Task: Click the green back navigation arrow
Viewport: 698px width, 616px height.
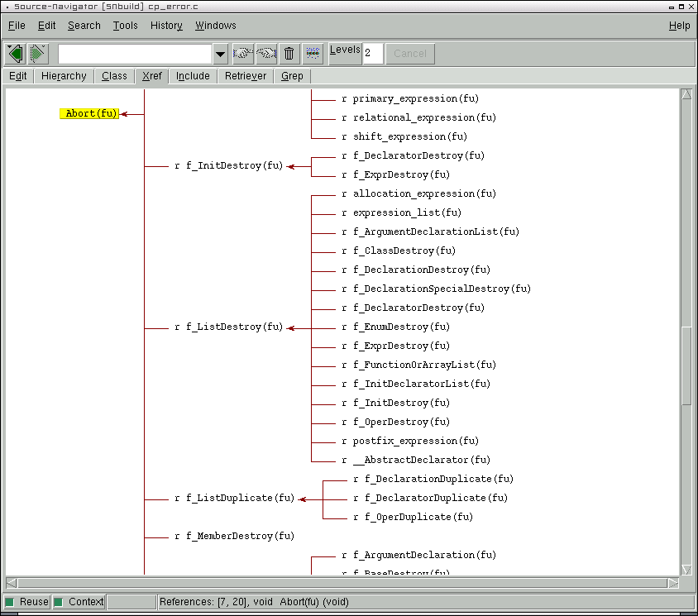Action: (14, 53)
